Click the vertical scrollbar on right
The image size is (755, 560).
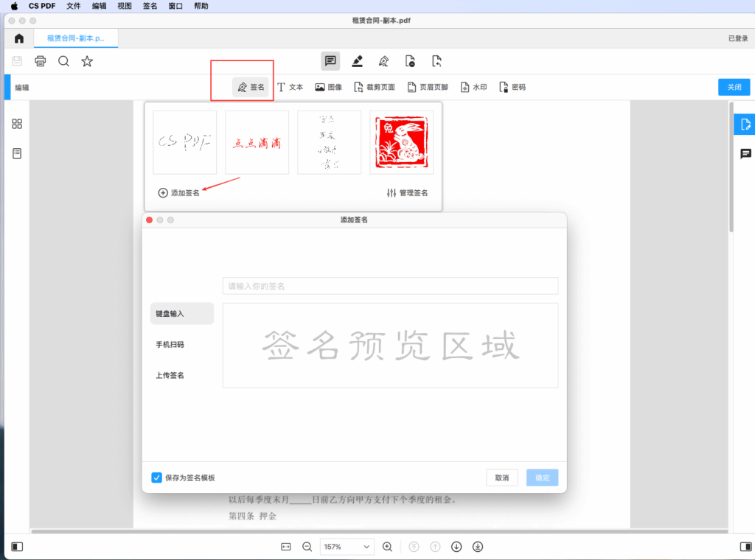(731, 167)
